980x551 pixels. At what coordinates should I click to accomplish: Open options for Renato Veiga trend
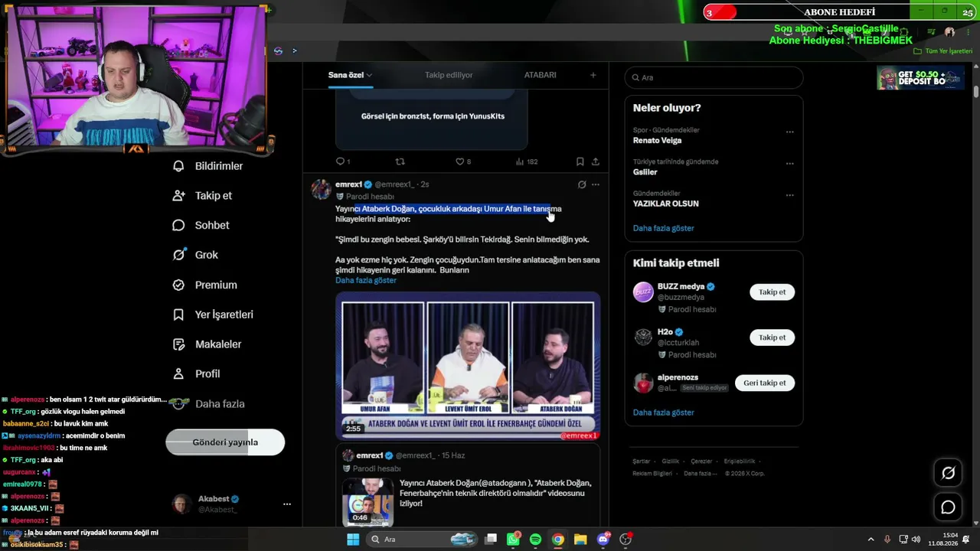(x=789, y=132)
